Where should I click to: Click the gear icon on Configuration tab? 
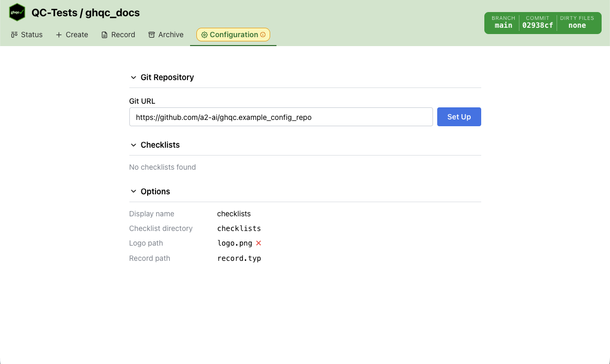coord(204,35)
